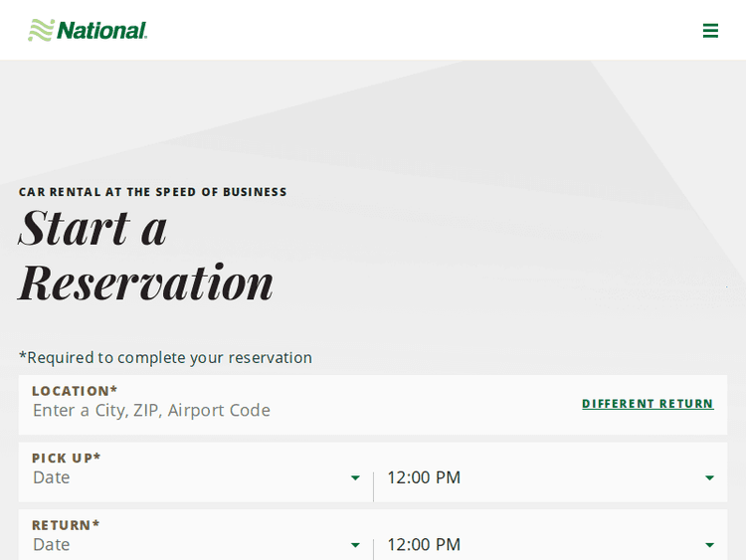746x560 pixels.
Task: Click the Different Return link
Action: coord(648,404)
